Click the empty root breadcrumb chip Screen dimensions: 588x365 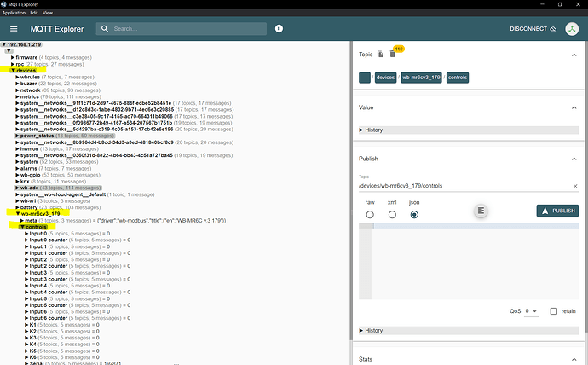365,78
